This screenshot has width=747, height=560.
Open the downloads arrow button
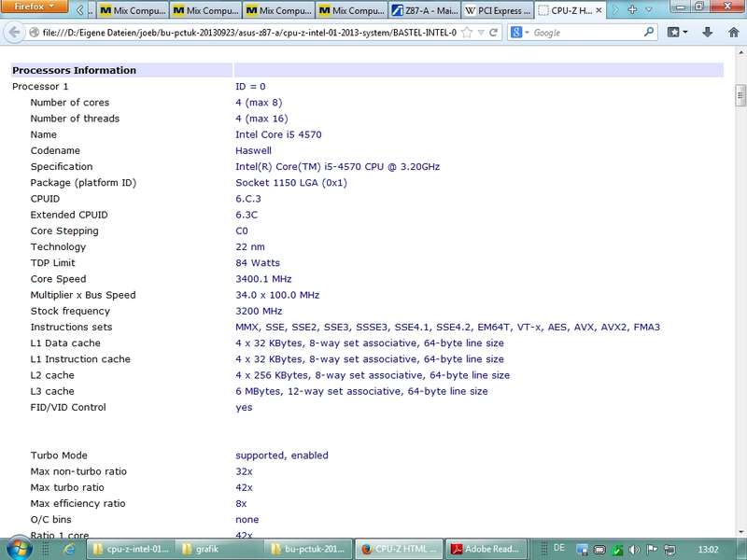708,33
